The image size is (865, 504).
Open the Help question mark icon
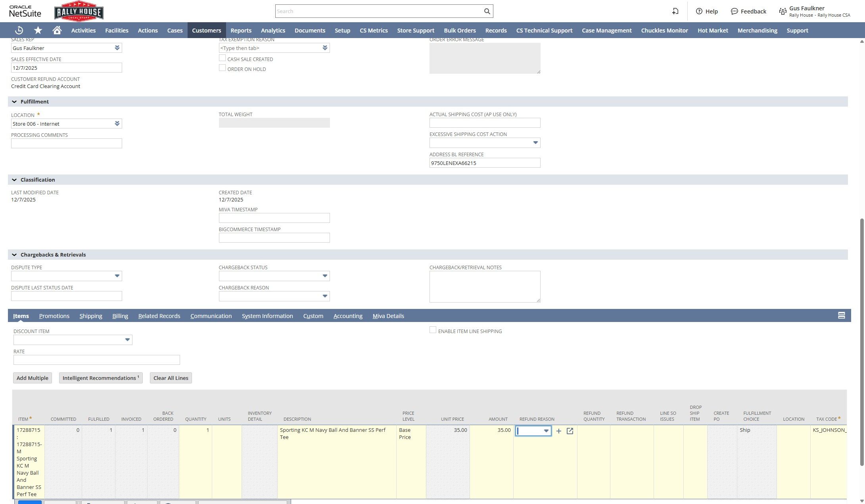(699, 11)
